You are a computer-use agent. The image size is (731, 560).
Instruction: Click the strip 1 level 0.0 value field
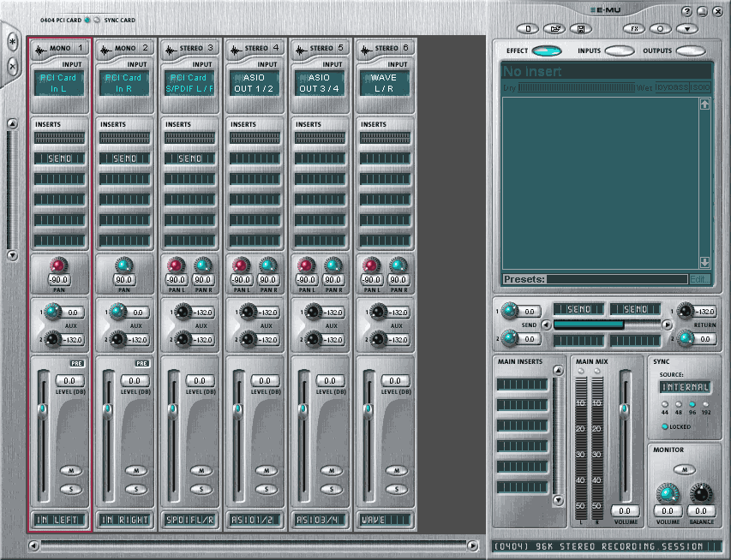click(x=69, y=381)
